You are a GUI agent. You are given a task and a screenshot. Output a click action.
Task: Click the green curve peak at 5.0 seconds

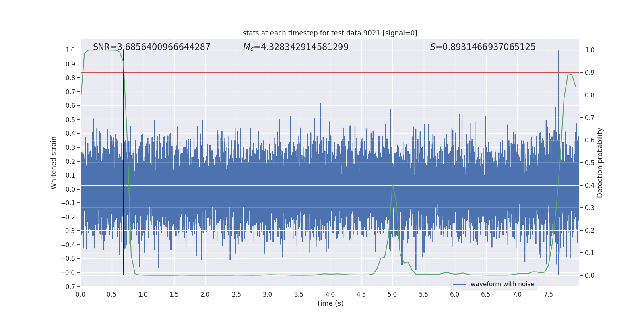[392, 185]
